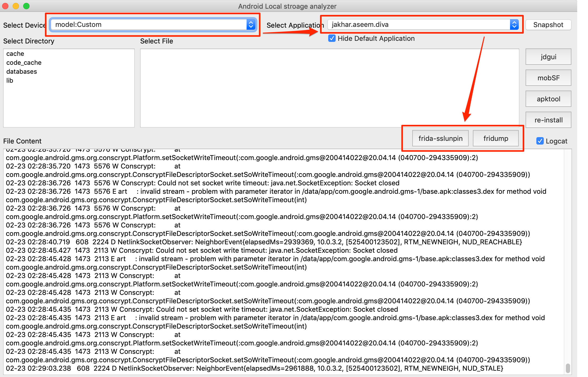This screenshot has height=377, width=588.
Task: Select the cache directory
Action: tap(15, 52)
